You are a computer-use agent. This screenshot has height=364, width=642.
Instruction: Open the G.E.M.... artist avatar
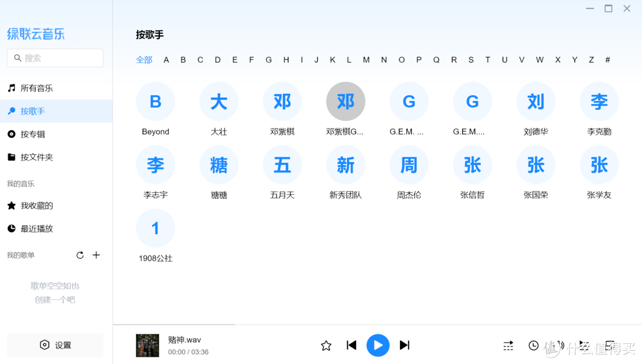click(473, 102)
